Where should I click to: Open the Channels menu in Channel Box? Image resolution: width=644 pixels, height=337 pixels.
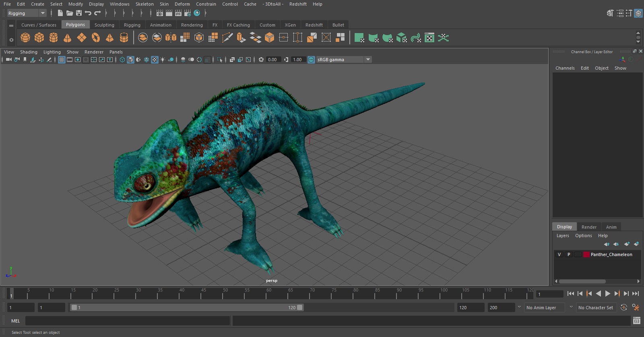click(x=565, y=68)
